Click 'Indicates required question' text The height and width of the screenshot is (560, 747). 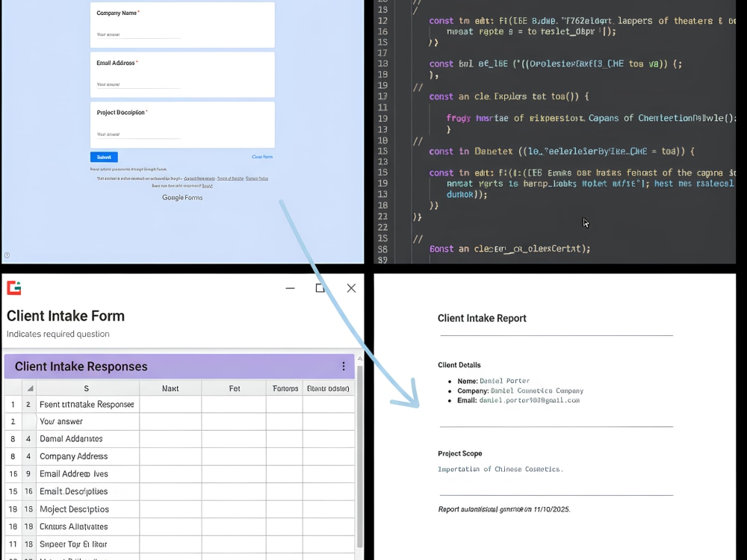pyautogui.click(x=58, y=334)
